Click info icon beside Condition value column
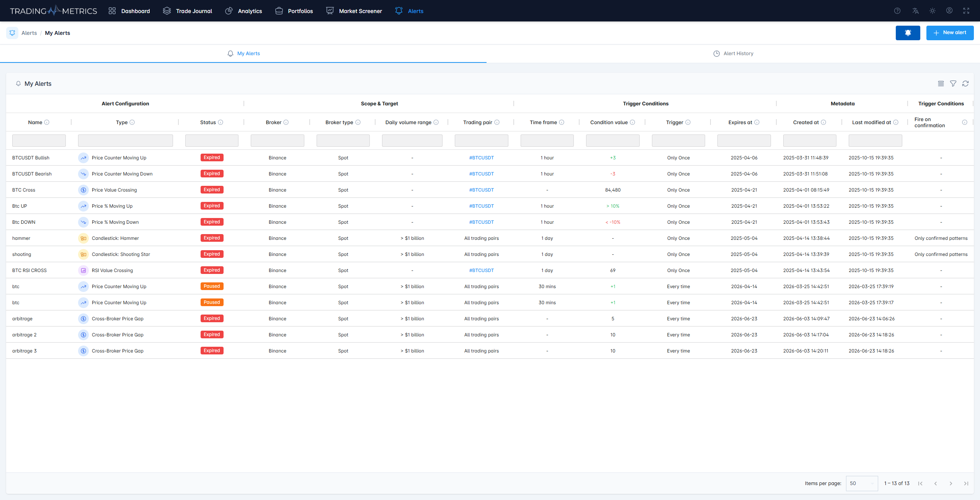 point(632,122)
